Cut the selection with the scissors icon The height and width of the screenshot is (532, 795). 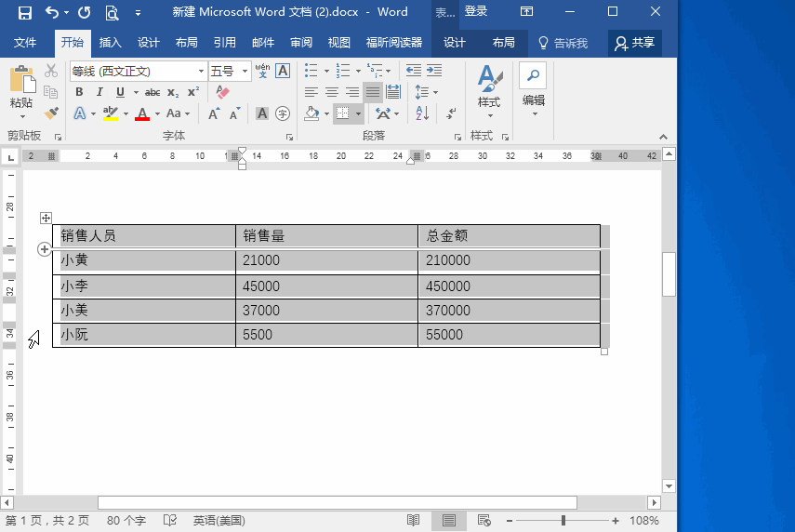pyautogui.click(x=51, y=71)
